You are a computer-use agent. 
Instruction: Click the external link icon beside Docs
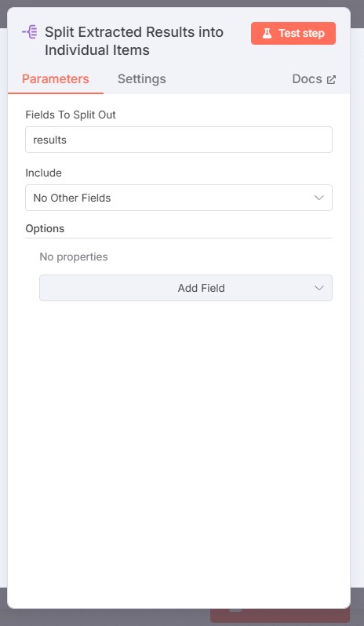point(331,79)
